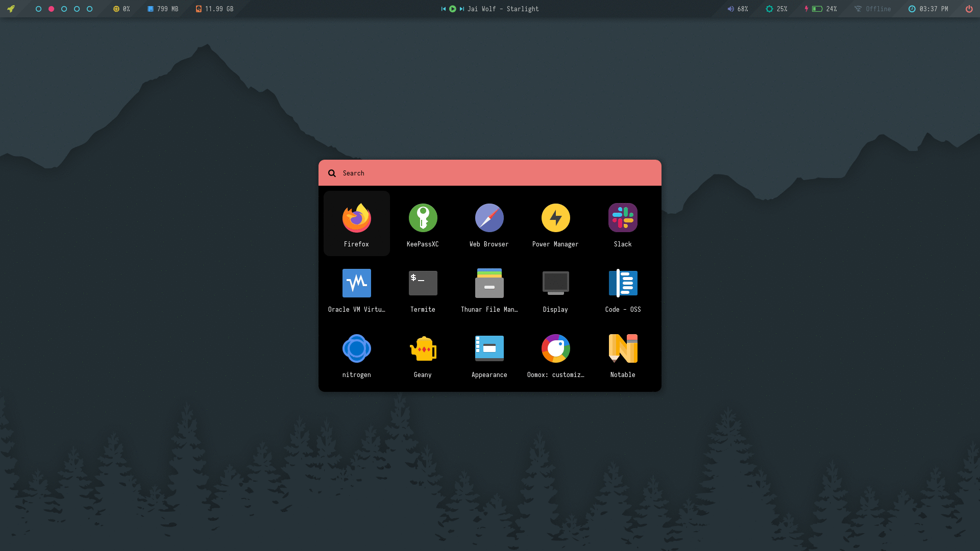Click volume 68% indicator
The height and width of the screenshot is (551, 980).
tap(737, 9)
